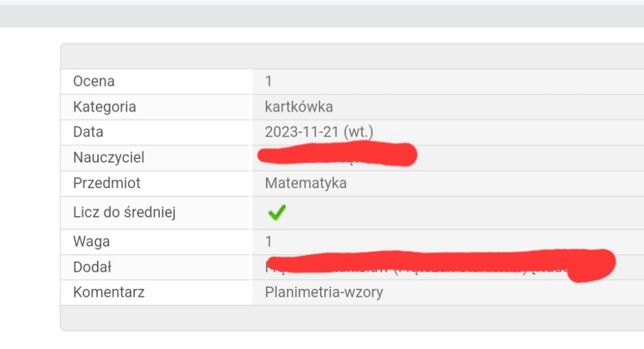Select the weight value 1 beside Waga
The width and height of the screenshot is (644, 349).
[269, 242]
